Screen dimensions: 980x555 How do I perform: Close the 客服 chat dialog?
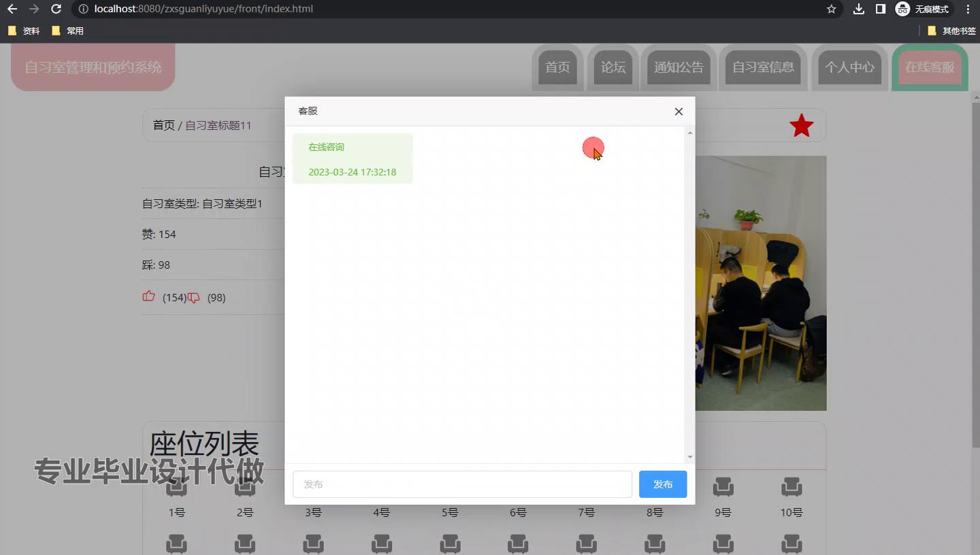click(679, 112)
